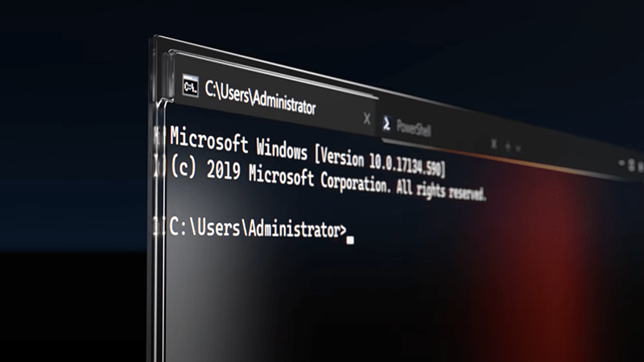Open a new tab with the plus button
The image size is (644, 362).
click(x=508, y=146)
